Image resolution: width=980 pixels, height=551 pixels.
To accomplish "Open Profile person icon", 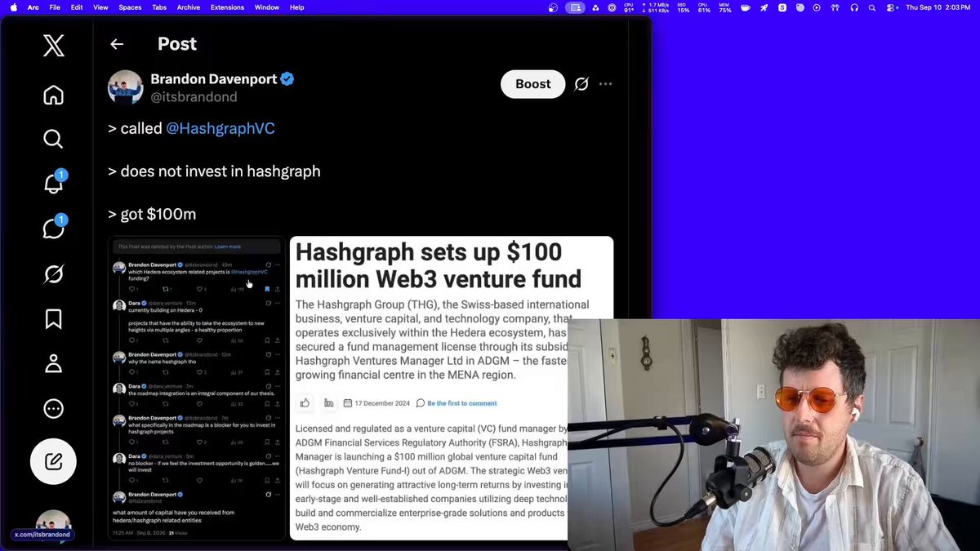I will click(x=53, y=363).
